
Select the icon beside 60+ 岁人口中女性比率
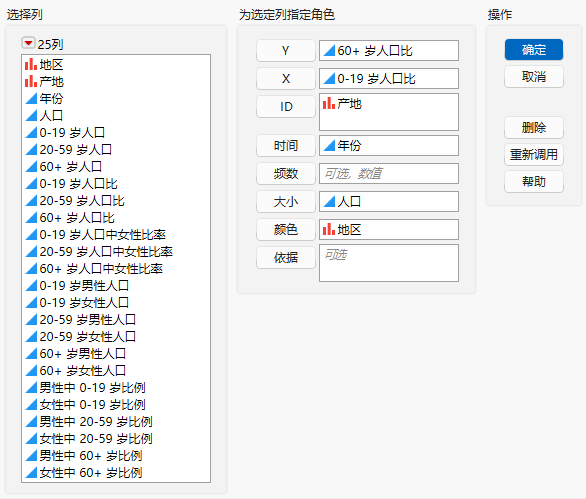31,268
